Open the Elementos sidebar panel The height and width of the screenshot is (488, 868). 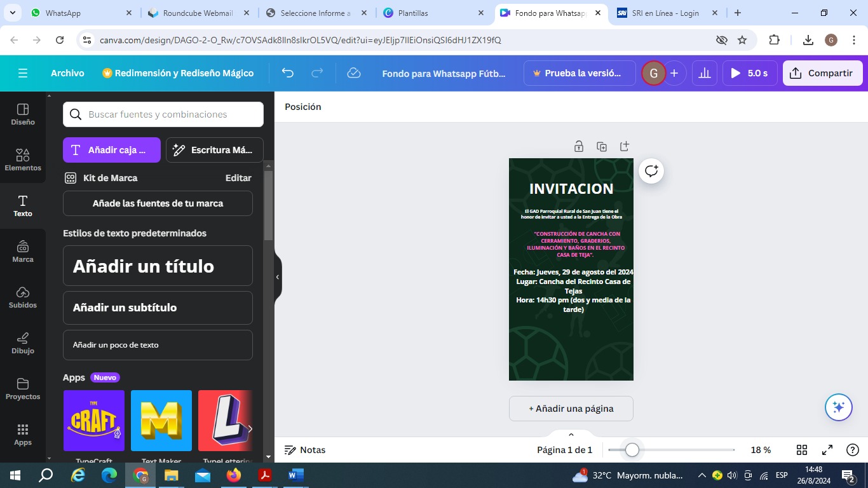coord(23,159)
